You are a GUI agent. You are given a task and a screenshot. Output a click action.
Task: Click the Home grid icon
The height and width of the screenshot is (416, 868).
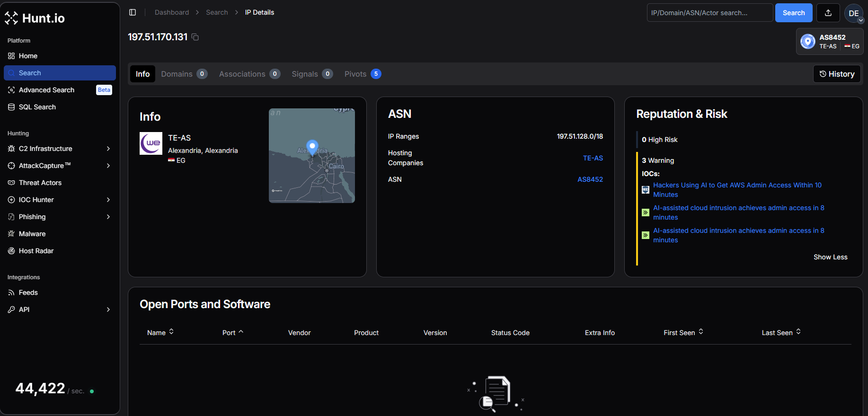(11, 56)
